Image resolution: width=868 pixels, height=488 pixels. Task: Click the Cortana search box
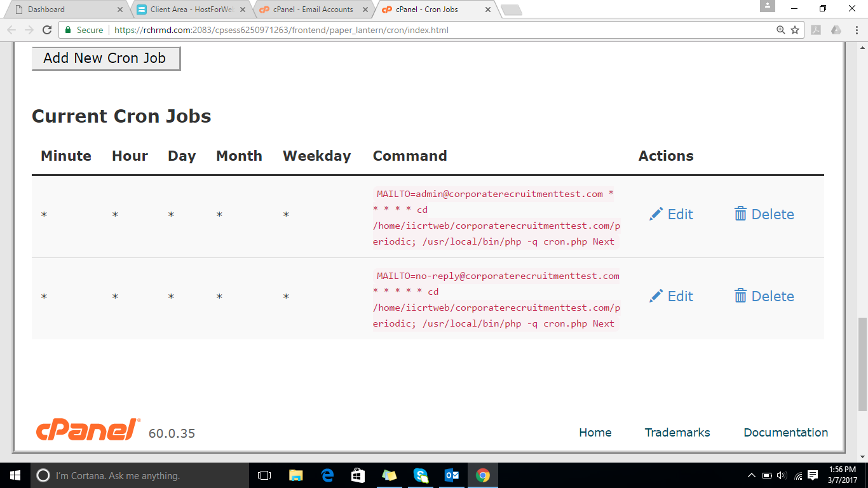pos(139,475)
